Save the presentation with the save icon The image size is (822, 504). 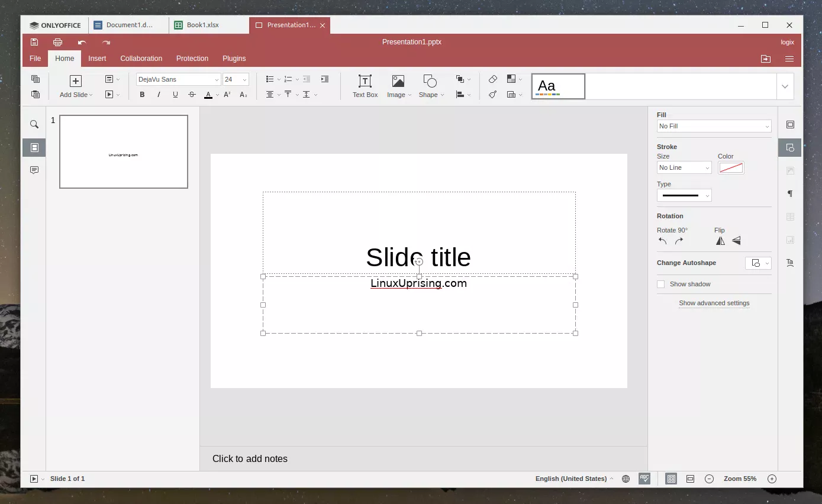click(34, 42)
